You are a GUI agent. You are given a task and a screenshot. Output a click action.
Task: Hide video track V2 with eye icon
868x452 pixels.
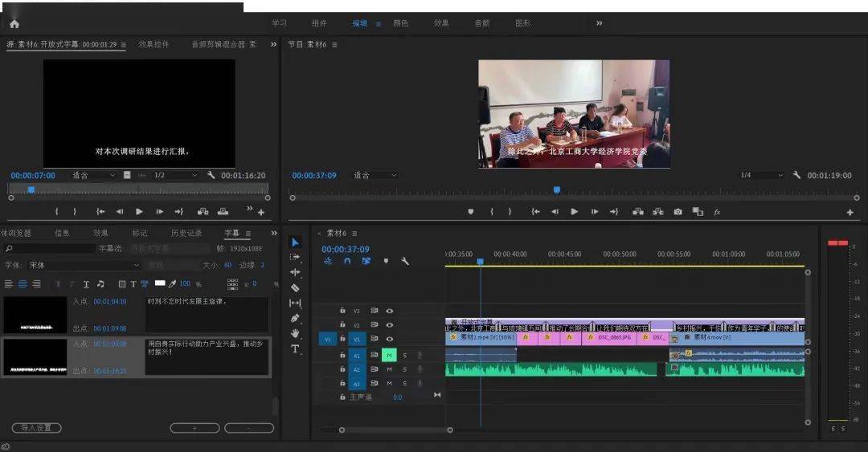[x=390, y=325]
